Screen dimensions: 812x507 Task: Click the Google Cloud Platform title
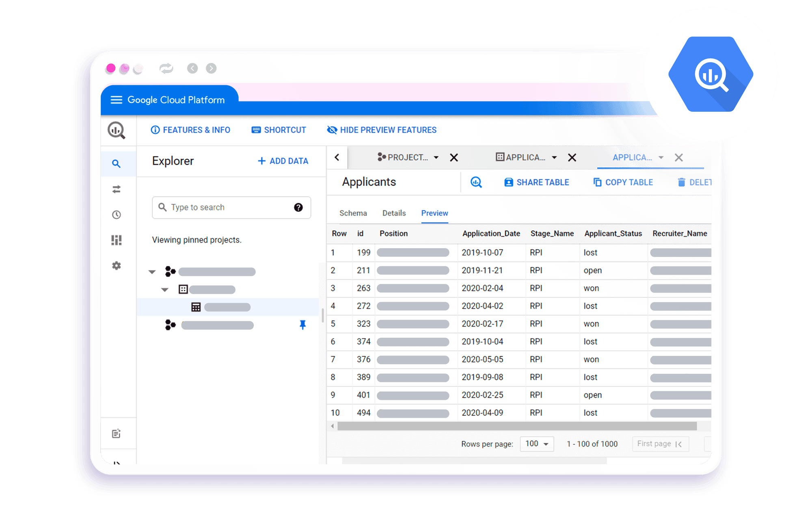[x=176, y=100]
